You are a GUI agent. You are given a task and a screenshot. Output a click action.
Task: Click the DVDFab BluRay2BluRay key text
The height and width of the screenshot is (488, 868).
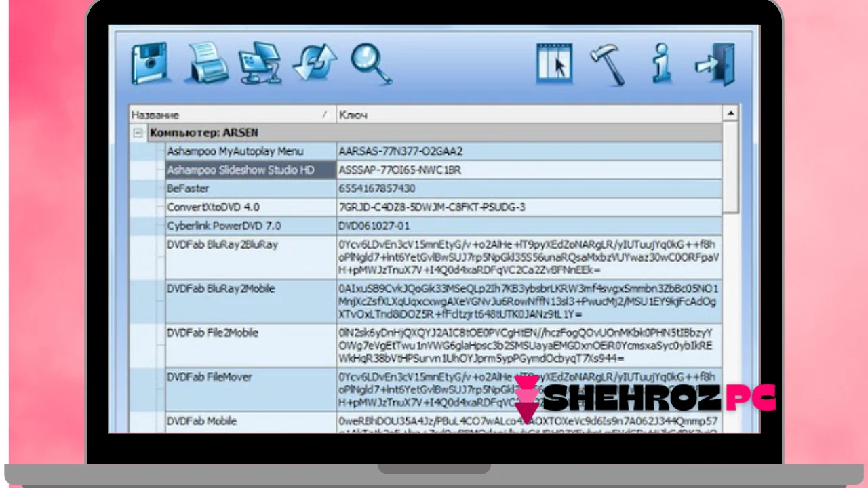click(529, 257)
